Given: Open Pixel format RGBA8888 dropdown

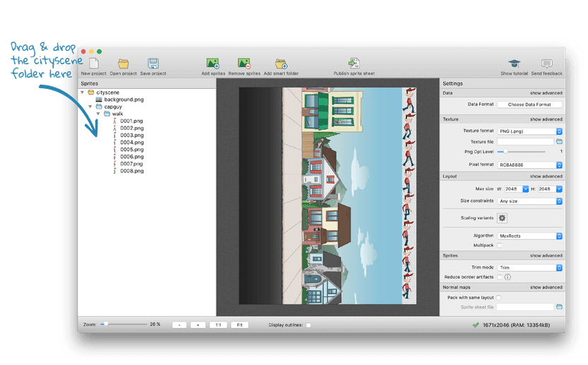Looking at the screenshot, I should [530, 165].
